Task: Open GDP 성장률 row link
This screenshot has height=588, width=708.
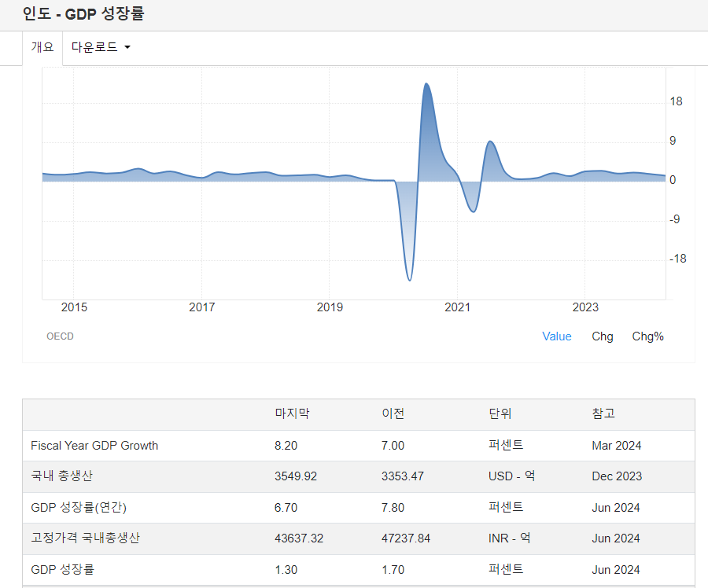Action: pyautogui.click(x=62, y=569)
